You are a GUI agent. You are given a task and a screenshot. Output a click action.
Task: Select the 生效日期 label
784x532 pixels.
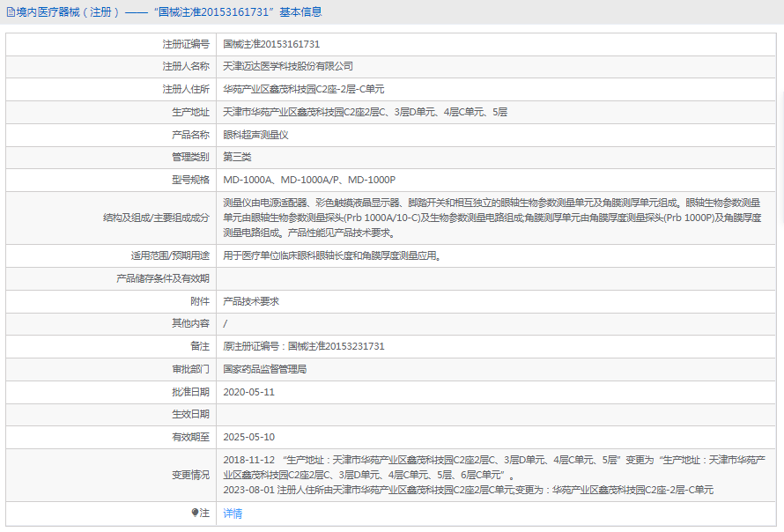point(190,414)
